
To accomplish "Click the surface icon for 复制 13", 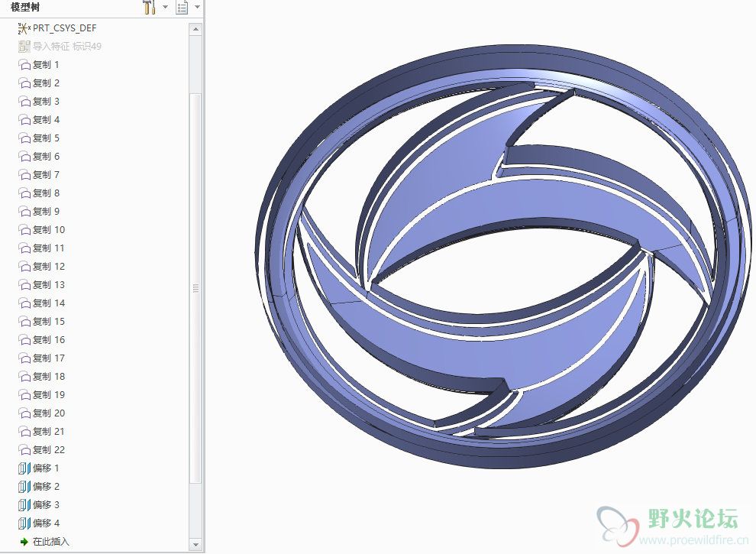I will (24, 285).
